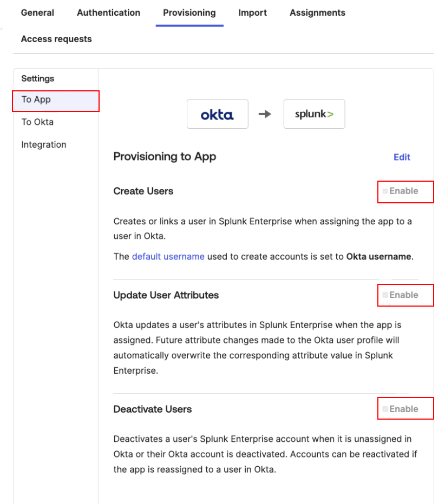Click the arrow between Okta and Splunk
Screen dimensions: 445x504
[x=265, y=114]
